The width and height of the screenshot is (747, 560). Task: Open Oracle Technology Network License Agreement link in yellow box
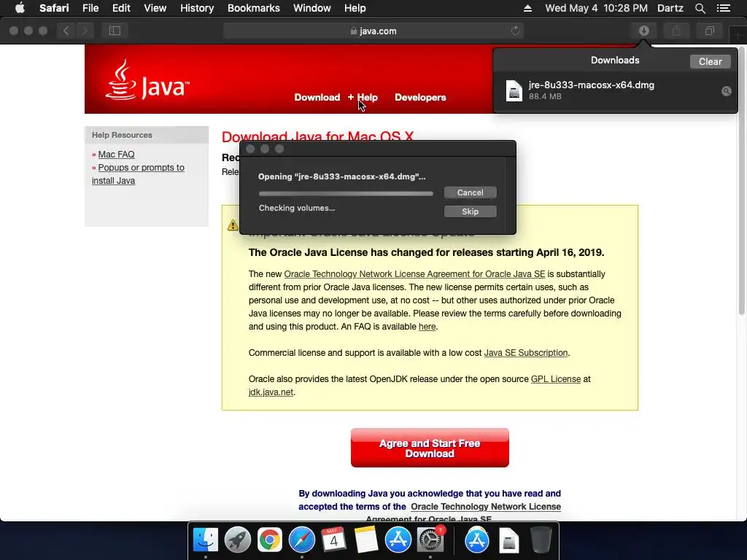(x=414, y=274)
